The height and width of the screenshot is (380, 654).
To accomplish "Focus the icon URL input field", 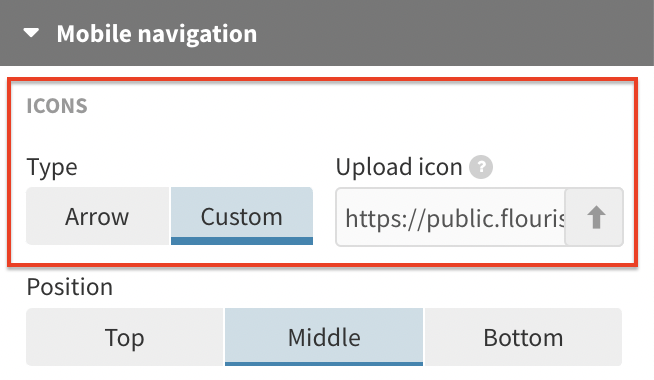I will (x=450, y=217).
